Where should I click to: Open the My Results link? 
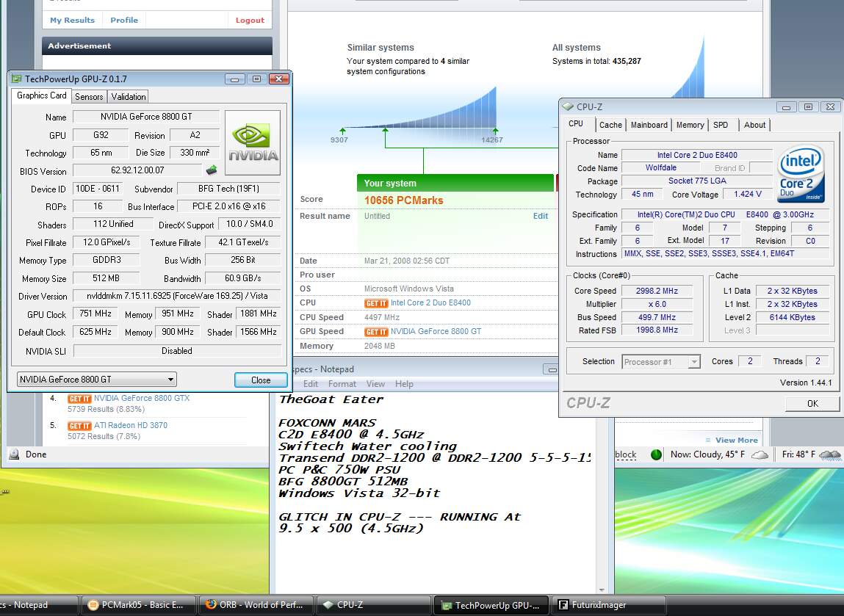(72, 20)
